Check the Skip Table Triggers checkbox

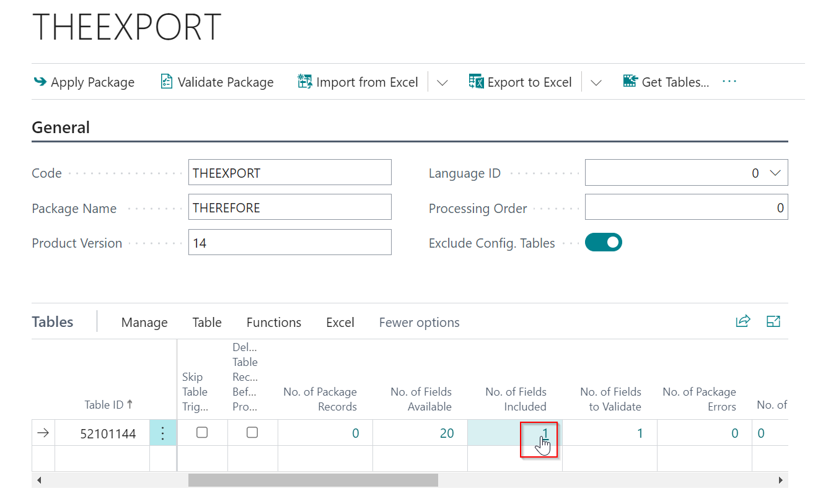pos(202,433)
